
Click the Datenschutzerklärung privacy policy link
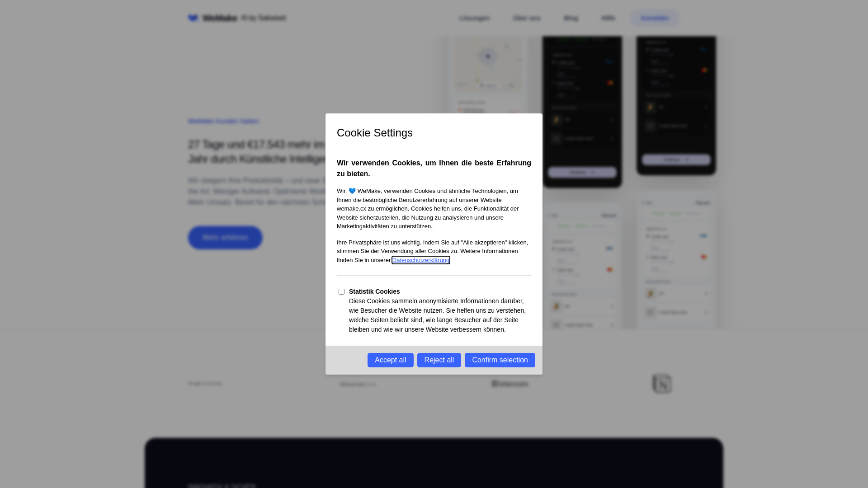pos(421,260)
